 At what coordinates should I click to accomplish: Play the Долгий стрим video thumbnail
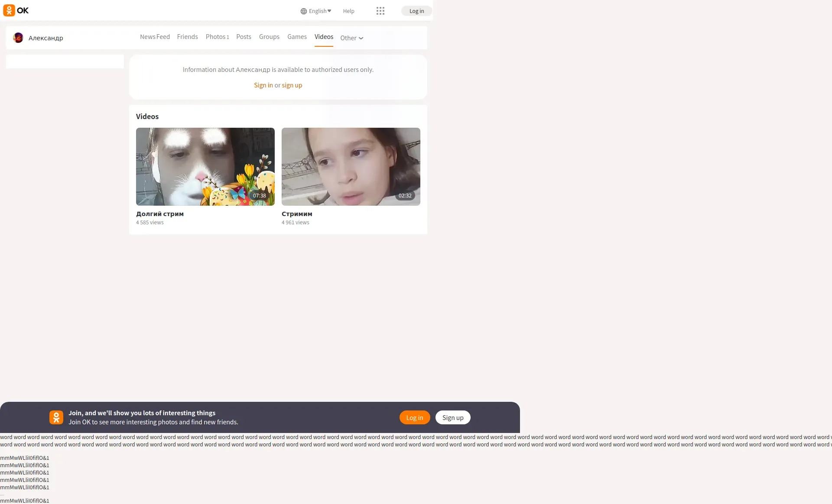point(205,166)
